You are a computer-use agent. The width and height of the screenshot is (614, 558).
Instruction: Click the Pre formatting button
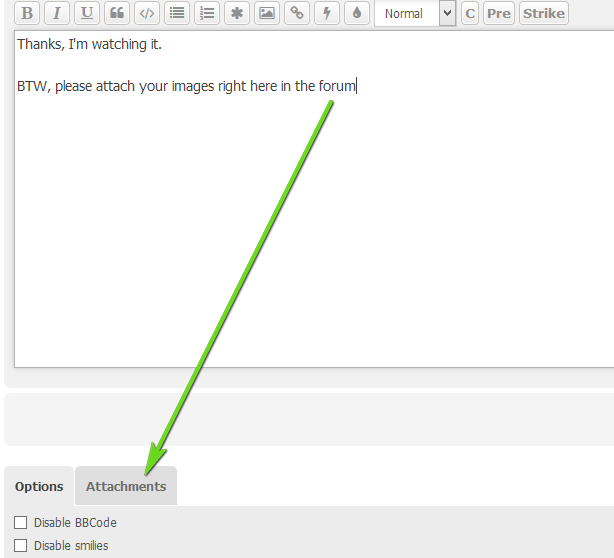pyautogui.click(x=498, y=13)
